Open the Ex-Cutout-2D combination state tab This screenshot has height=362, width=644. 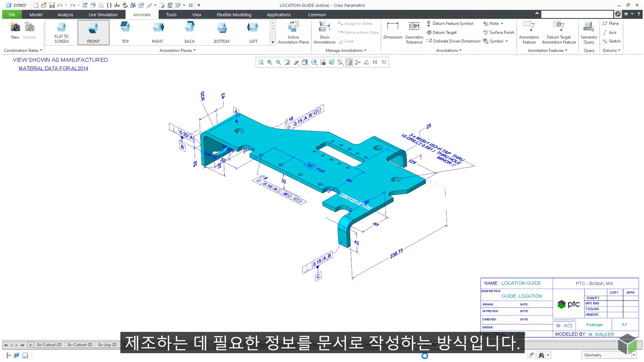pyautogui.click(x=49, y=345)
